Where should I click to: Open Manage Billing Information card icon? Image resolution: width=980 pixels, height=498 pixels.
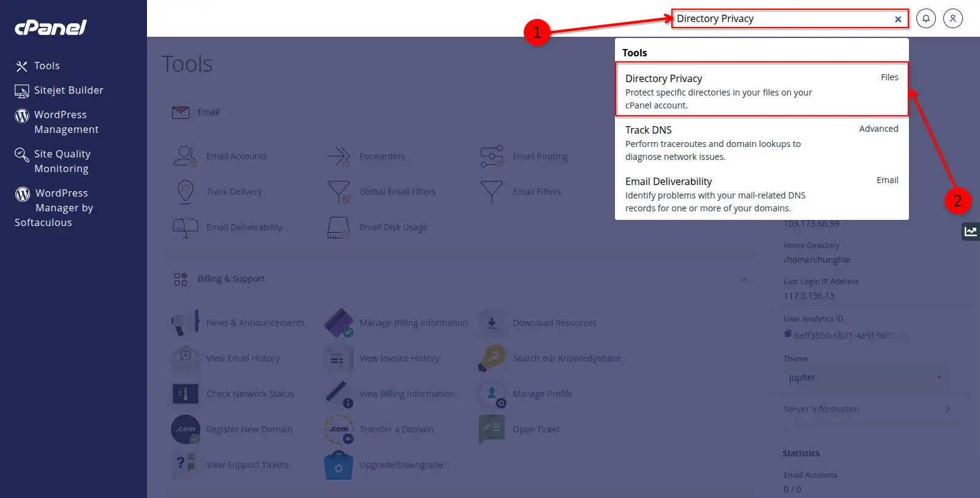339,323
